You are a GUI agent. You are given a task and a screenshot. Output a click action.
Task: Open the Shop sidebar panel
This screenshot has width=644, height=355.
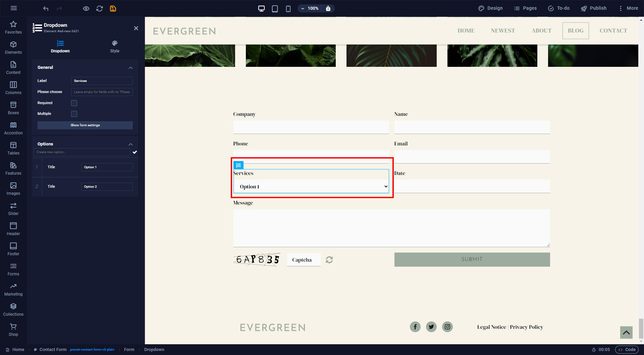point(13,329)
